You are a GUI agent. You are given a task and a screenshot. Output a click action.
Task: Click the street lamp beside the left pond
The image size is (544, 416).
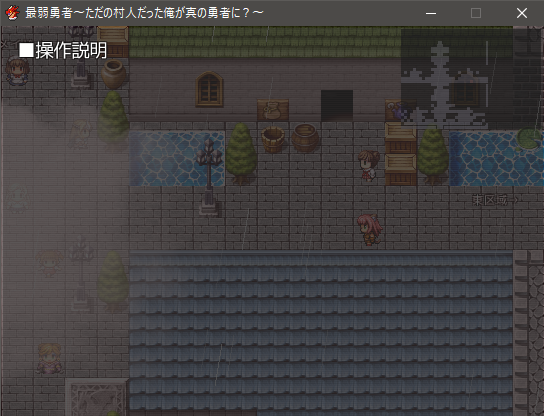pyautogui.click(x=209, y=177)
